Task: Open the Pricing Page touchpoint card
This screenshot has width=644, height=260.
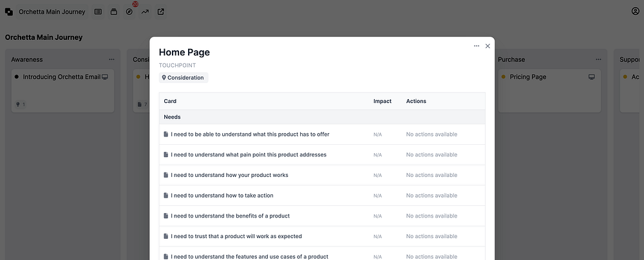Action: pos(527,77)
